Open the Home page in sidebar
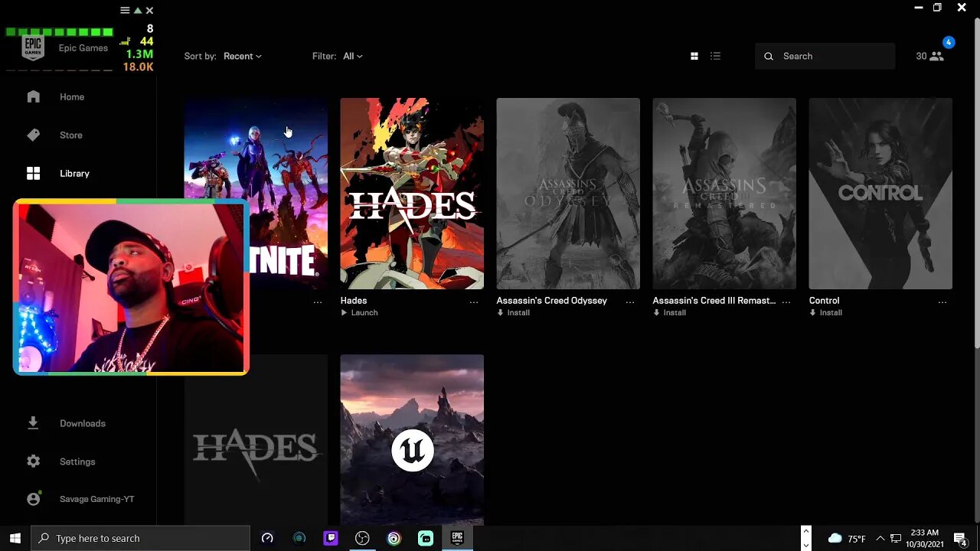The image size is (980, 551). [x=72, y=97]
